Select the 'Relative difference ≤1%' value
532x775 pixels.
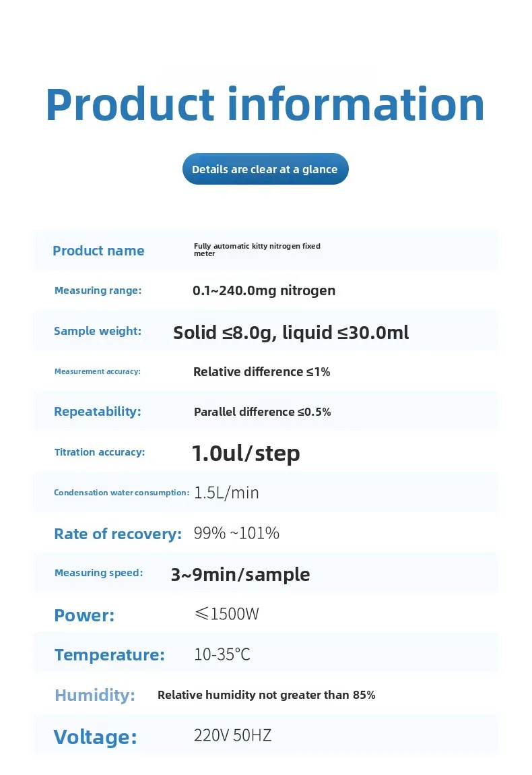point(261,371)
